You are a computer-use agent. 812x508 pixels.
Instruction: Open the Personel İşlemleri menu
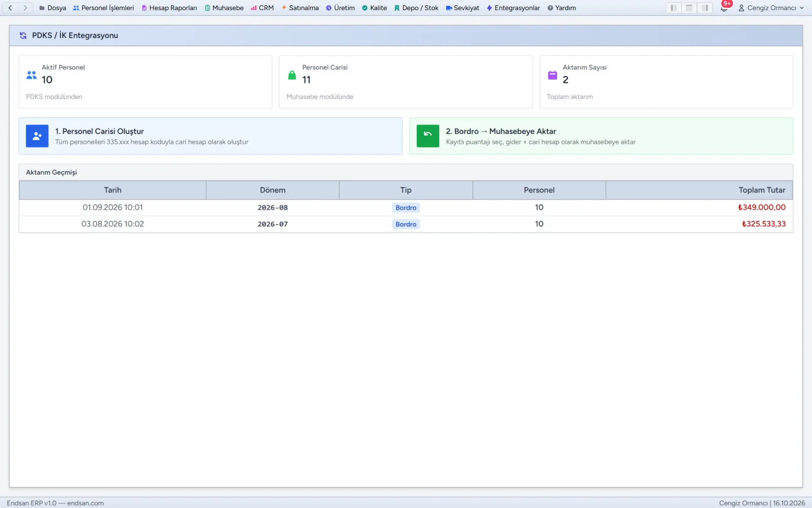104,8
